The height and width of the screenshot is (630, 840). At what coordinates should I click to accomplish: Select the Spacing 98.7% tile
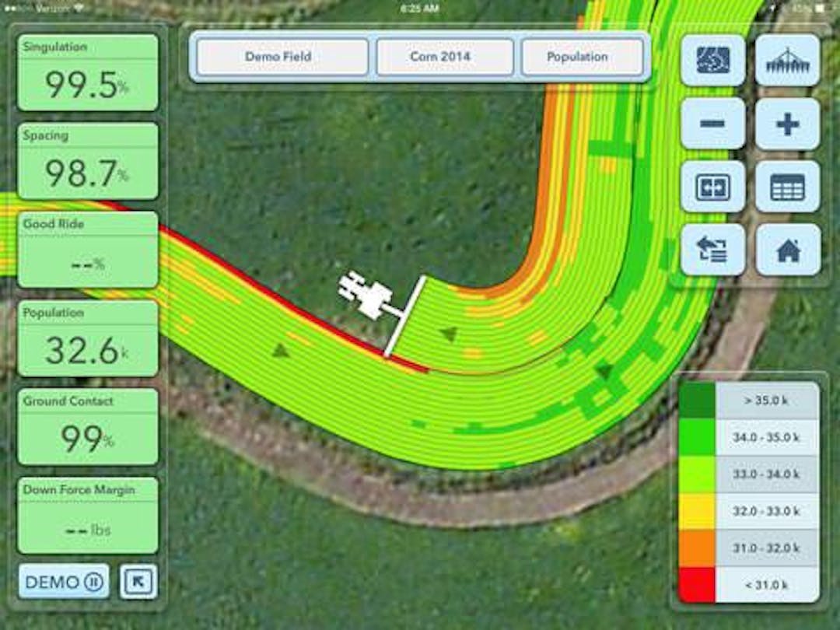coord(87,161)
